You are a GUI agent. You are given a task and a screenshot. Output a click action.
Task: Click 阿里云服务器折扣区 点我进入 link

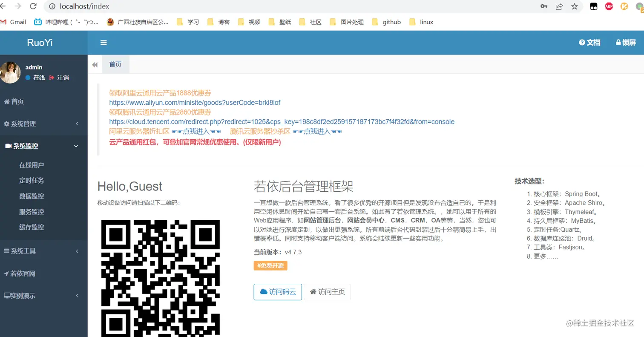point(196,131)
